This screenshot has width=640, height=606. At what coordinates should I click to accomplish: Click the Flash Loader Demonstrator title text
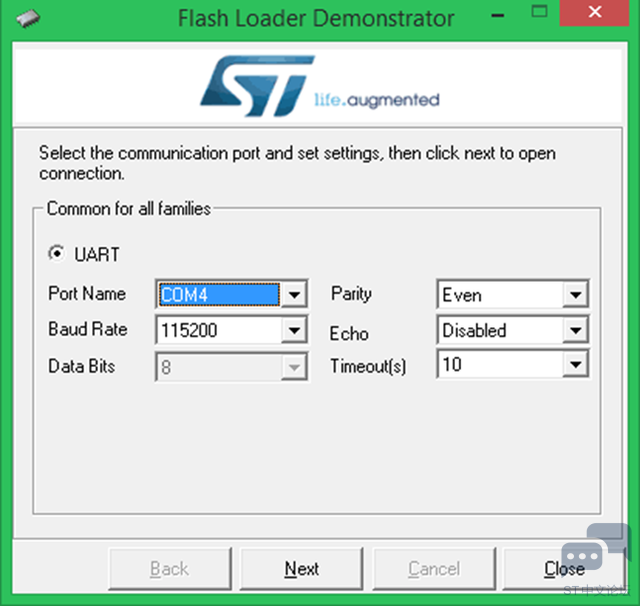point(316,19)
